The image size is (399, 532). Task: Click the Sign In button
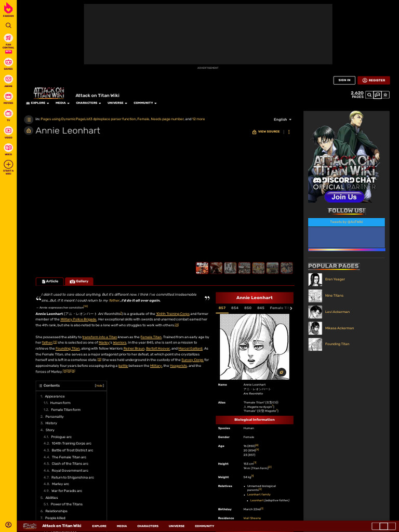[344, 81]
